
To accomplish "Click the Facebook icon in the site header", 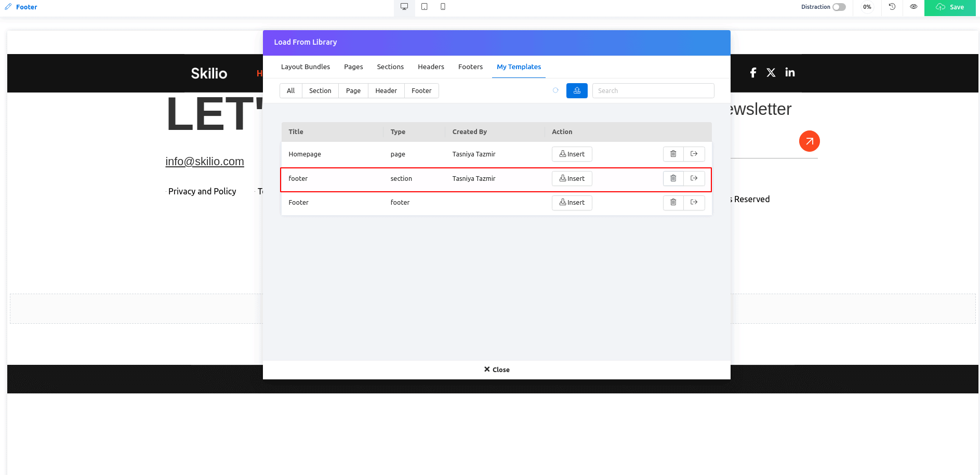I will pyautogui.click(x=753, y=72).
